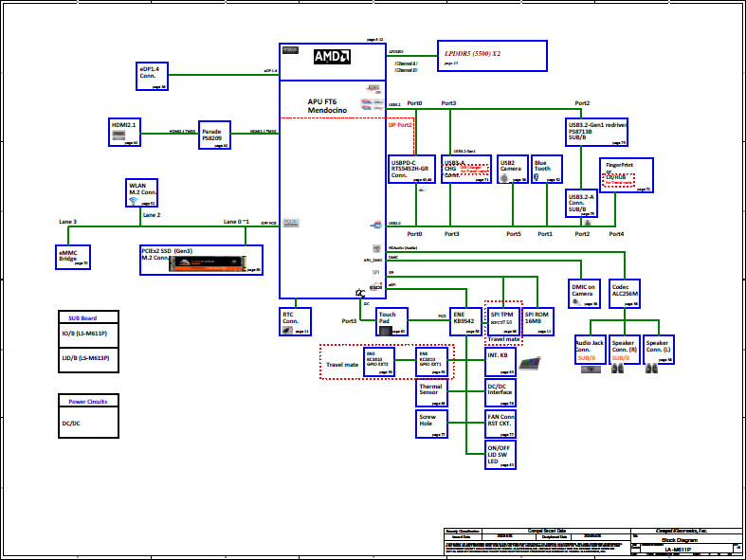Click the Parade PS8209 block
Image resolution: width=746 pixels, height=560 pixels.
tap(215, 135)
